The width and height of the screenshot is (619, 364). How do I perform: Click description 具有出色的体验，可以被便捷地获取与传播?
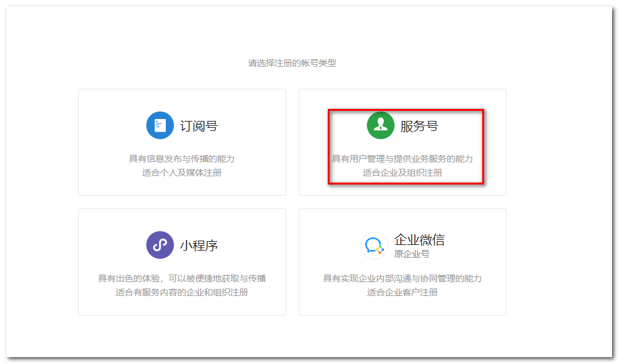[182, 278]
